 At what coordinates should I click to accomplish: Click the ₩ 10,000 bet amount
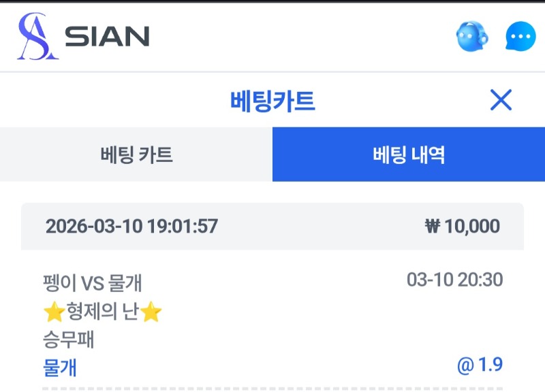pyautogui.click(x=463, y=226)
